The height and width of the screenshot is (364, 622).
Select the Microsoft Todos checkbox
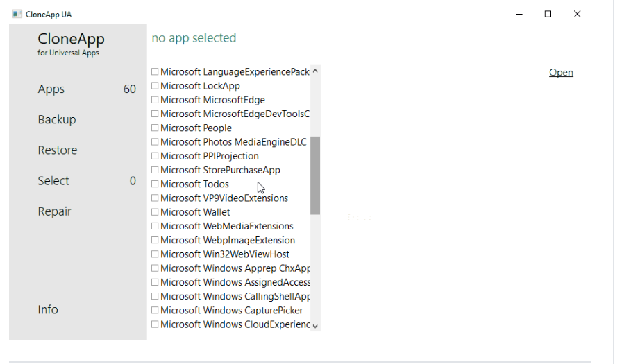(x=155, y=184)
